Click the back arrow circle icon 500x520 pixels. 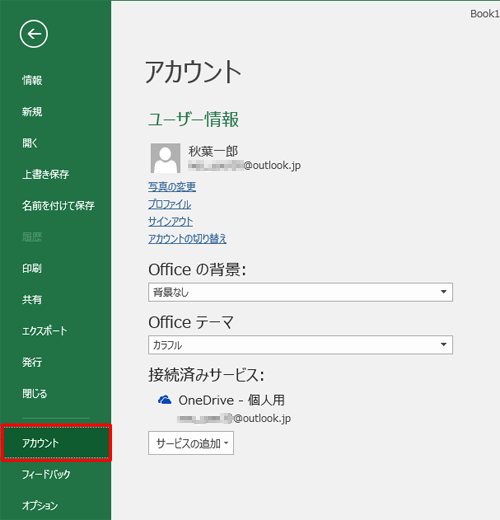[34, 34]
